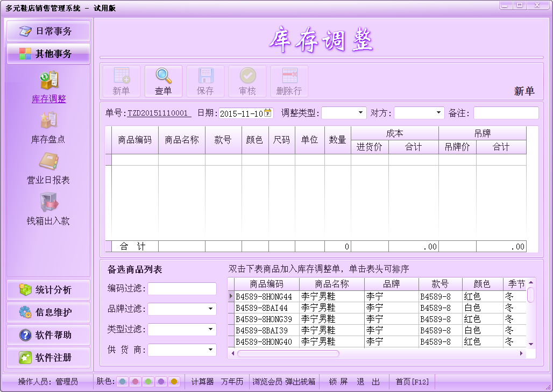
Task: Click the 保存 save toolbar icon
Action: point(205,81)
